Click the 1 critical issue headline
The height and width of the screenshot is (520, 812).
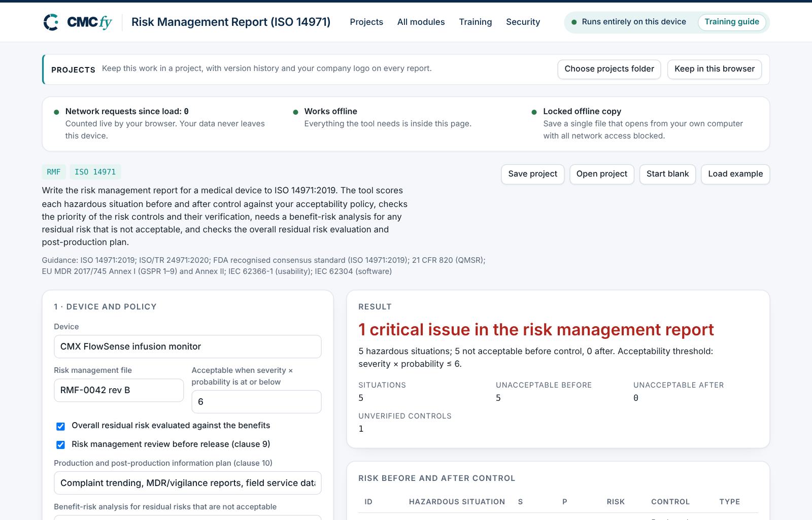(x=536, y=330)
